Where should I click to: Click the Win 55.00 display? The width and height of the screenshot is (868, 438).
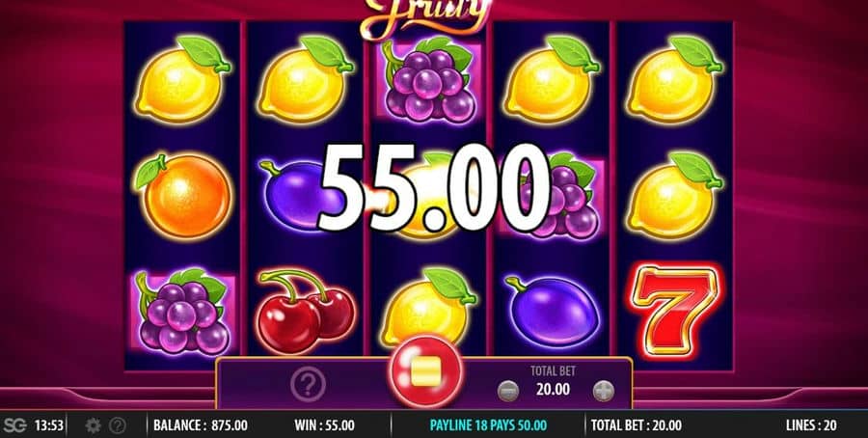click(324, 425)
